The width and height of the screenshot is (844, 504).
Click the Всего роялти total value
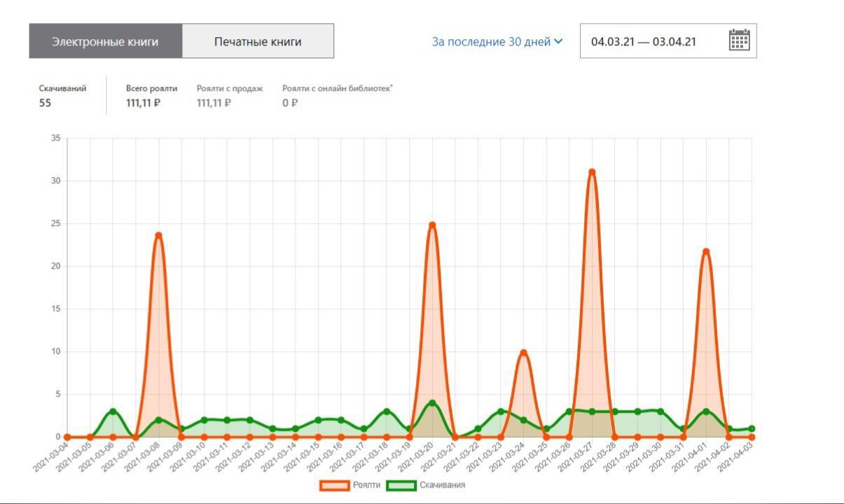tap(144, 103)
